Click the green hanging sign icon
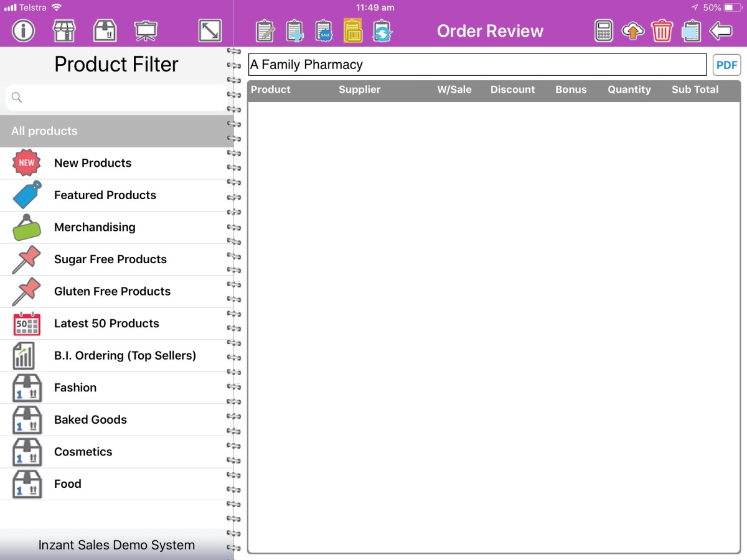Screen dimensions: 747x560 [27, 227]
